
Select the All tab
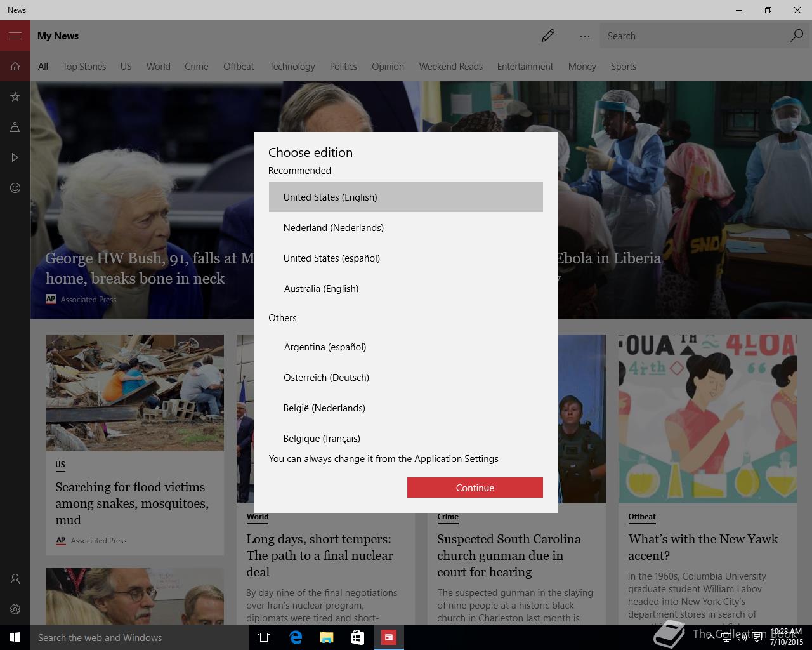[43, 66]
